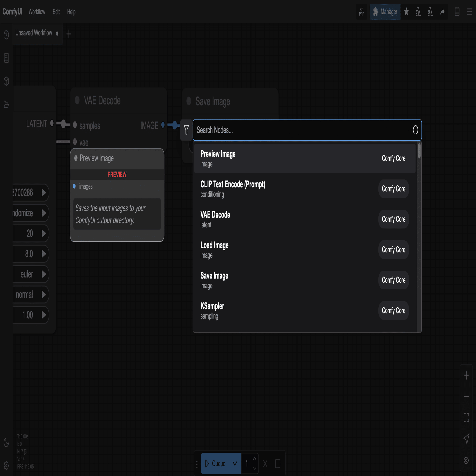Expand the Queue button dropdown arrow
The height and width of the screenshot is (476, 476).
pyautogui.click(x=235, y=464)
